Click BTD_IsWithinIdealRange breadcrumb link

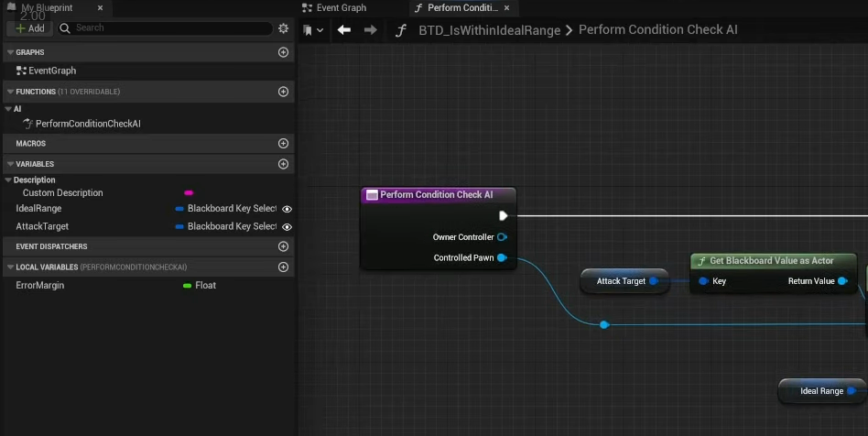pos(489,30)
